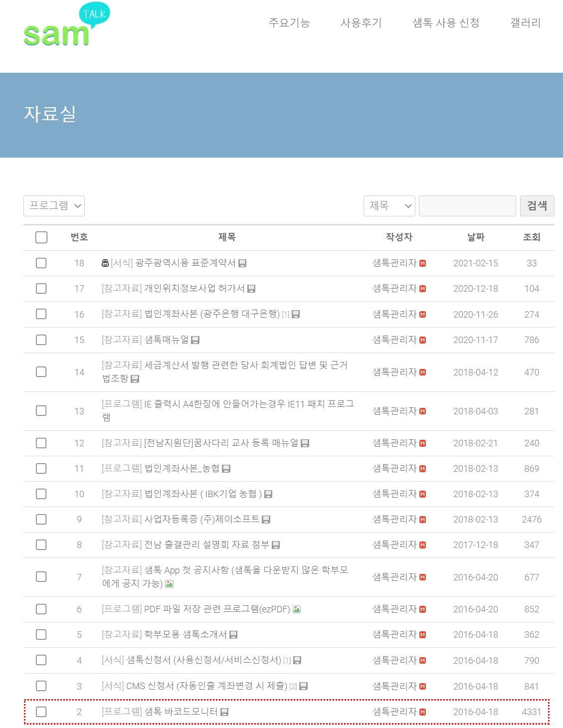Tick the checkbox for post 13
The height and width of the screenshot is (728, 563).
point(41,411)
